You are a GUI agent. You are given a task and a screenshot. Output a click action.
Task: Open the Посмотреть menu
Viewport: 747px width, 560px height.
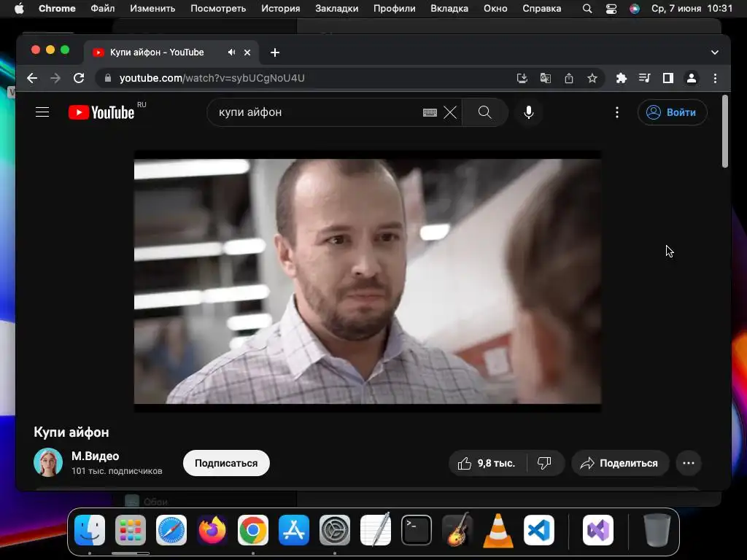click(x=218, y=9)
